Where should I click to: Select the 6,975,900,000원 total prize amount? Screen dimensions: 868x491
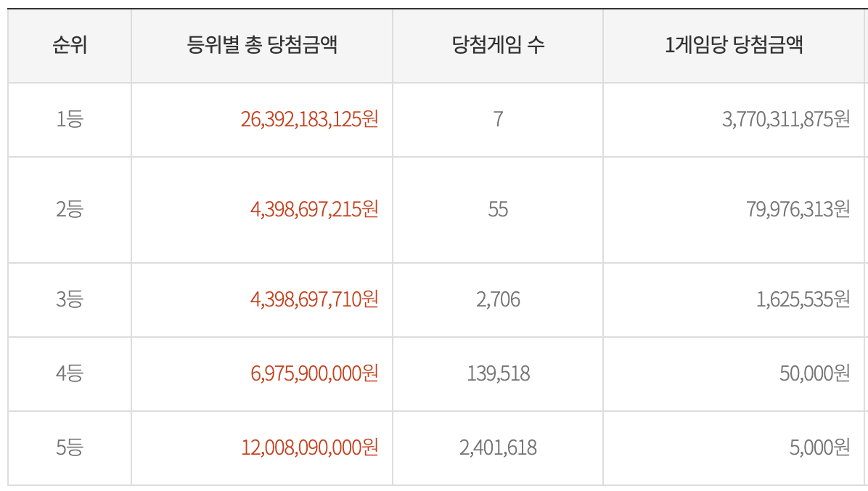click(x=314, y=374)
